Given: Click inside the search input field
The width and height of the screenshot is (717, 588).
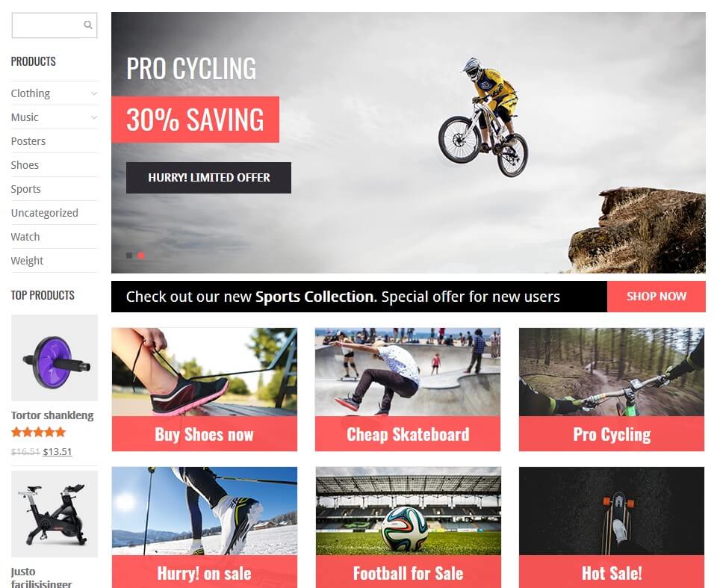Looking at the screenshot, I should pos(48,25).
